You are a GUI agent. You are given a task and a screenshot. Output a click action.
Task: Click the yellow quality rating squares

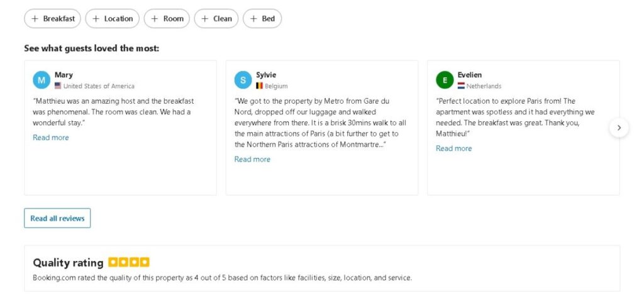(129, 262)
